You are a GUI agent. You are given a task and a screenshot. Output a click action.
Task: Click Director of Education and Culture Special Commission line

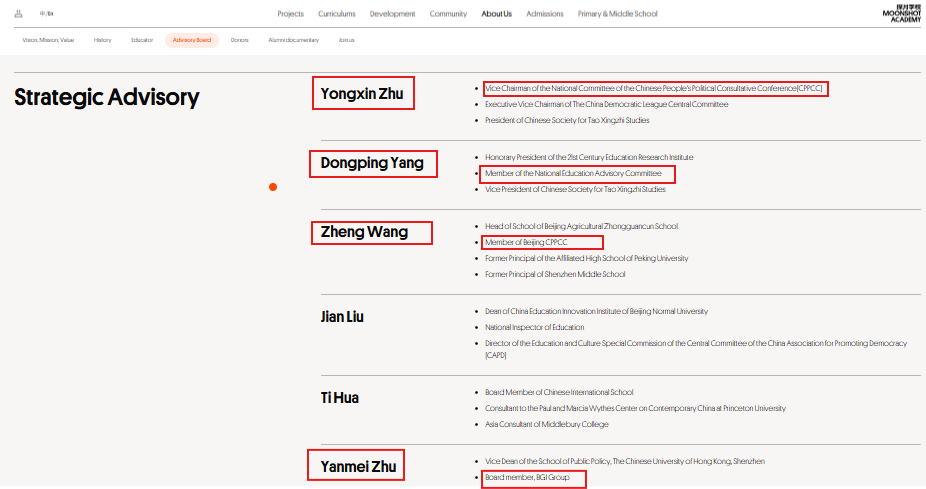[x=696, y=350]
